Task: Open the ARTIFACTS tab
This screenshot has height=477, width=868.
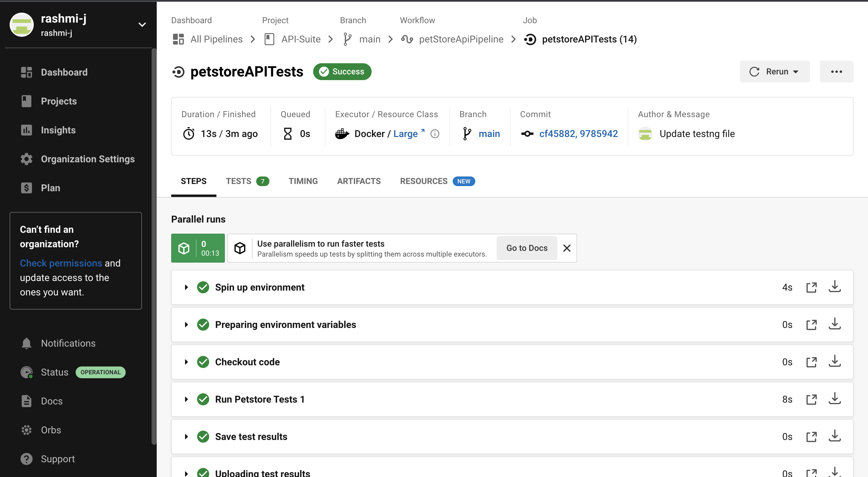Action: point(359,181)
